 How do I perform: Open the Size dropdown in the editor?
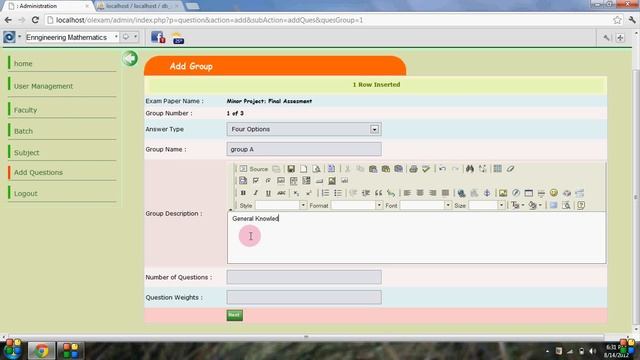[487, 205]
